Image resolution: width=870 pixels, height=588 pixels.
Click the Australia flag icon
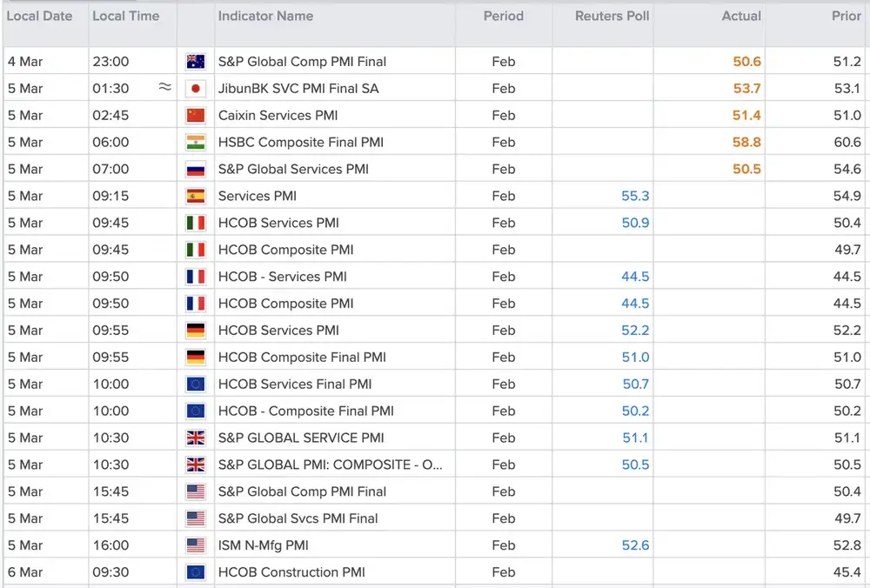[x=195, y=62]
